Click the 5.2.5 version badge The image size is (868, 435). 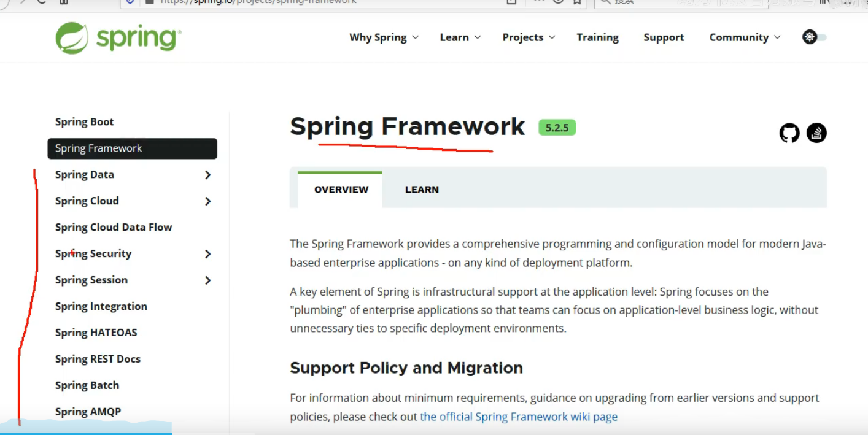click(x=557, y=128)
